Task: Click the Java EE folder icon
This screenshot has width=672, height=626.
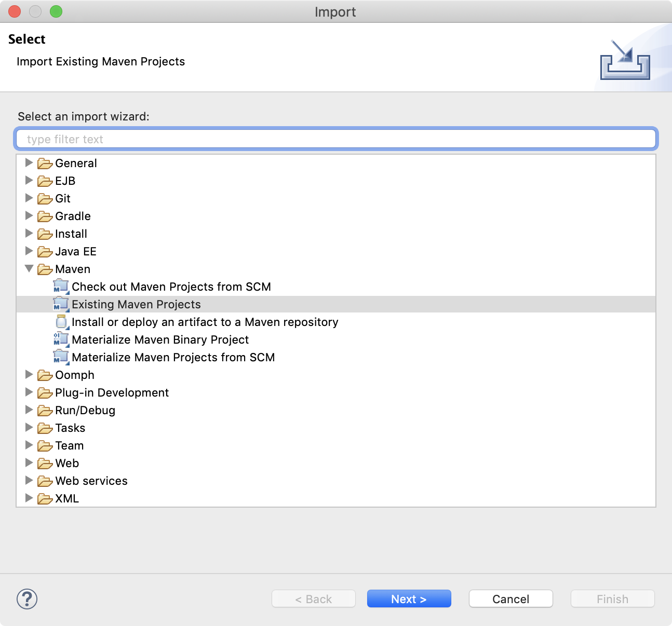Action: coord(45,252)
